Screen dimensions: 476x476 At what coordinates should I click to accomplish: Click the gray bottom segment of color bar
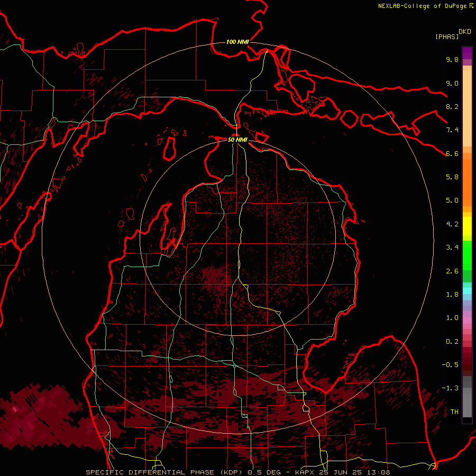[x=467, y=405]
